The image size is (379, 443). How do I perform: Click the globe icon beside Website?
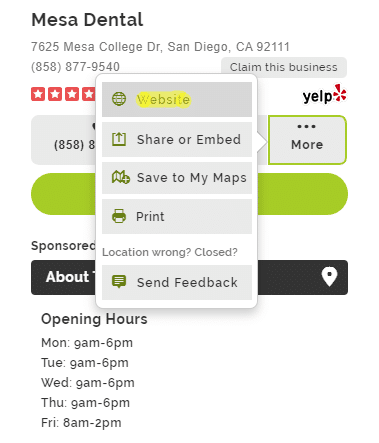(x=119, y=99)
